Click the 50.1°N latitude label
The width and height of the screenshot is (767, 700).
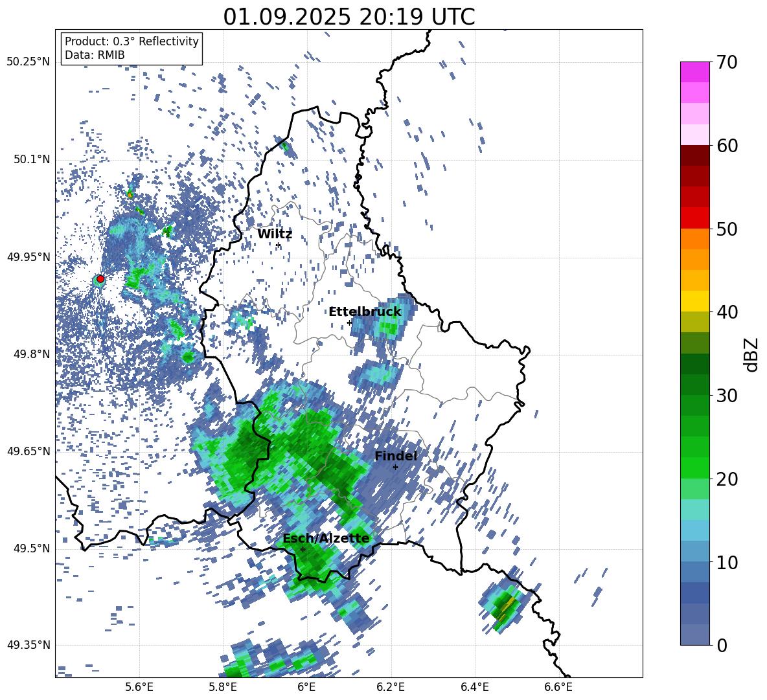click(31, 159)
